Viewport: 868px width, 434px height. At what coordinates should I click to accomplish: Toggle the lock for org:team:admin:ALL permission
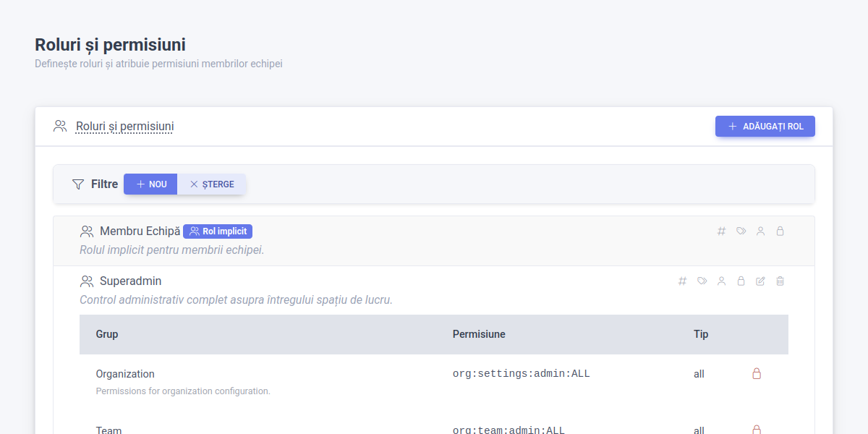click(x=756, y=429)
